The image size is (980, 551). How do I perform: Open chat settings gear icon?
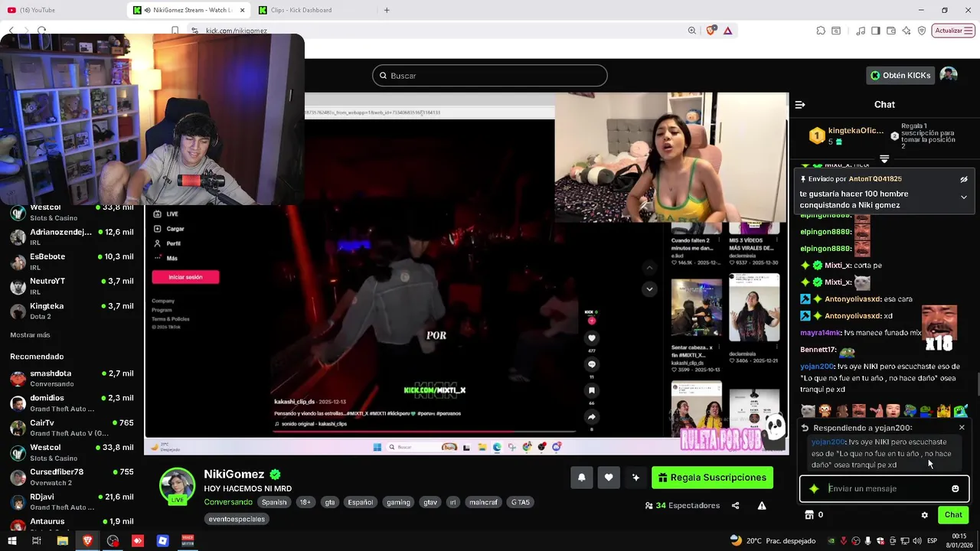(924, 515)
